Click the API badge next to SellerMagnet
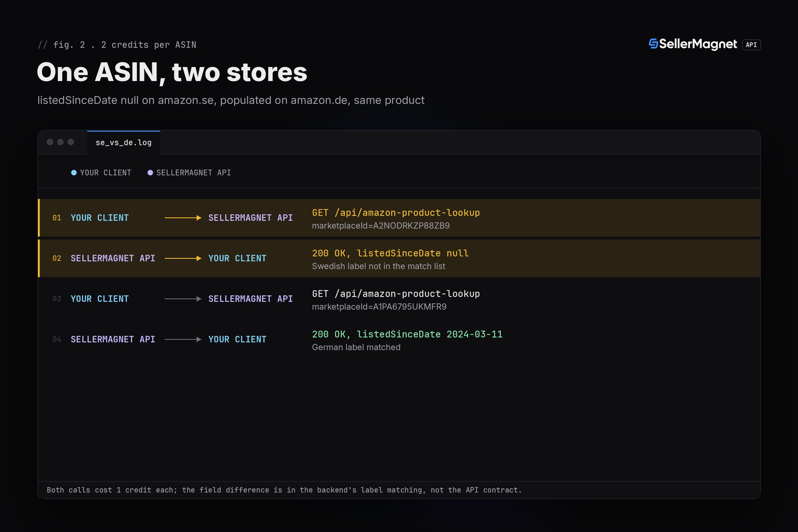This screenshot has height=532, width=798. point(751,45)
